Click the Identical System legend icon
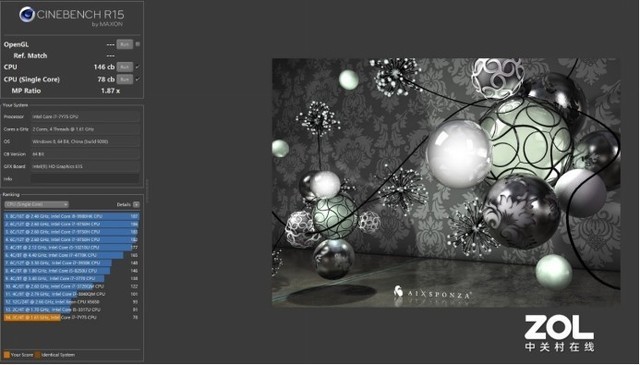Viewport: 640px width, 365px height. click(38, 355)
